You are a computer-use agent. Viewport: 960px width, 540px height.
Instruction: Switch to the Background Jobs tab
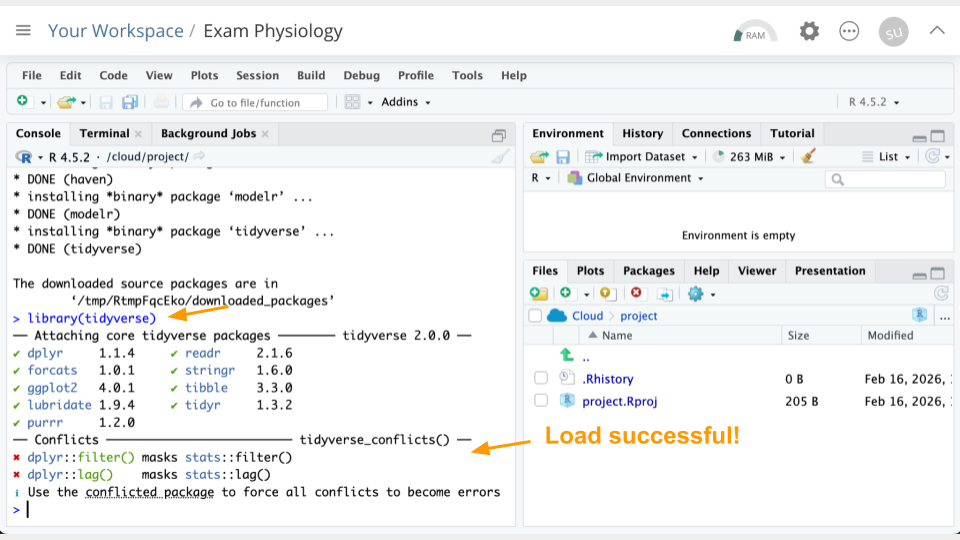[x=208, y=133]
